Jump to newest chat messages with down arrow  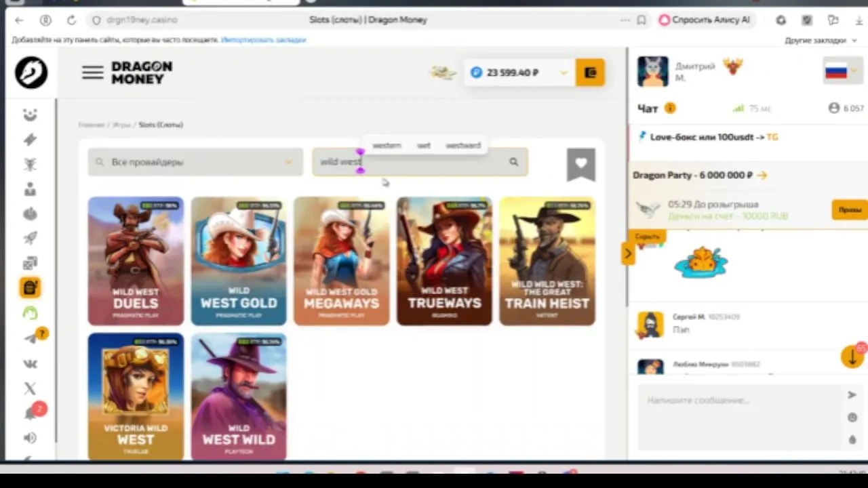pos(852,357)
